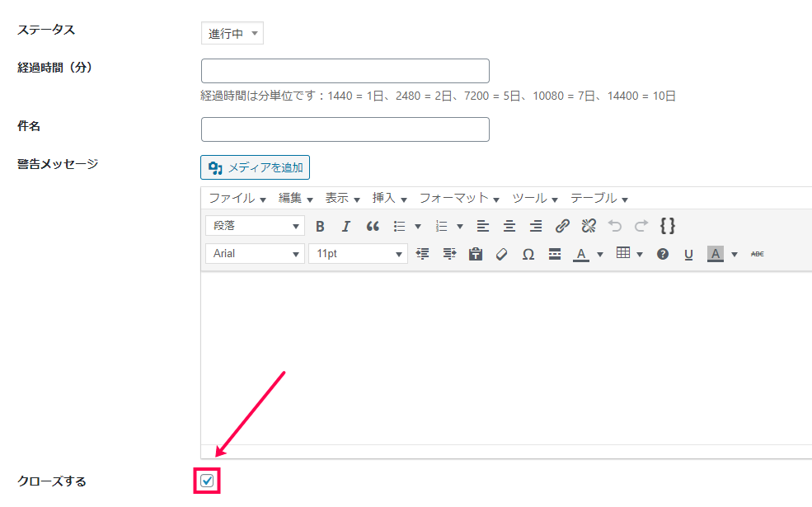Screen dimensions: 812x507
Task: Toggle strikethrough ABC formatting
Action: pos(757,254)
